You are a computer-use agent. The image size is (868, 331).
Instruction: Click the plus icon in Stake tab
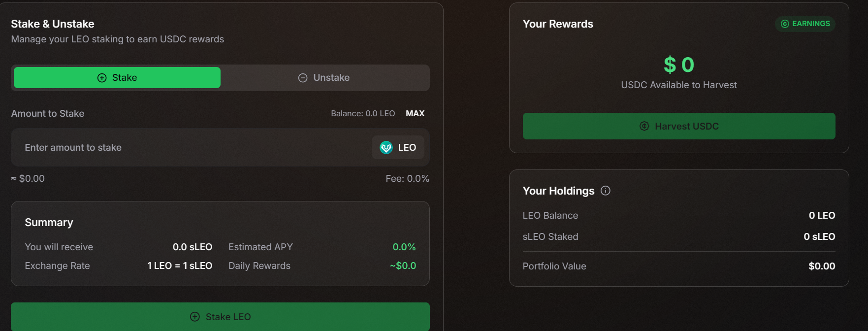(102, 78)
